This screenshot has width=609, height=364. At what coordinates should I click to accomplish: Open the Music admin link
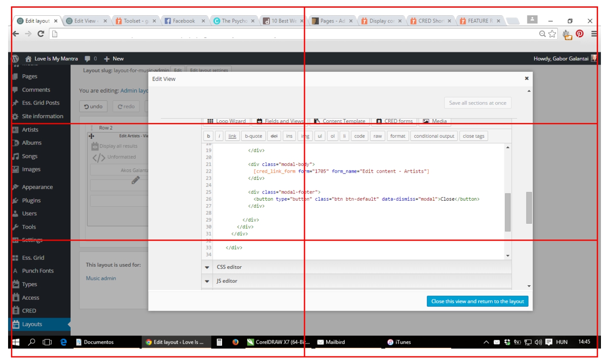pyautogui.click(x=101, y=278)
